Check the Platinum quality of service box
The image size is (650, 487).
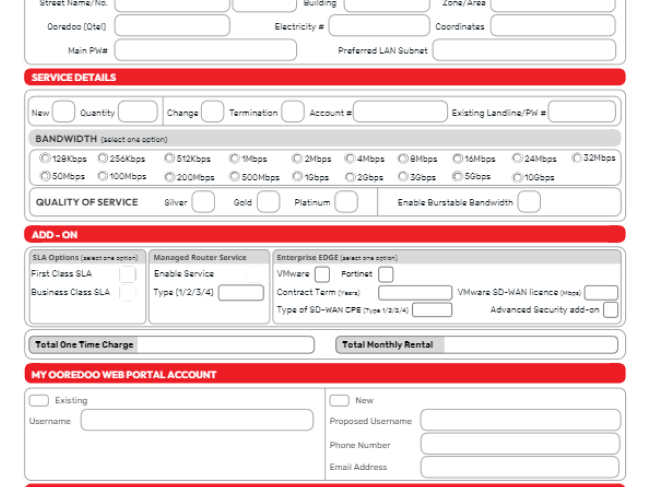point(346,202)
